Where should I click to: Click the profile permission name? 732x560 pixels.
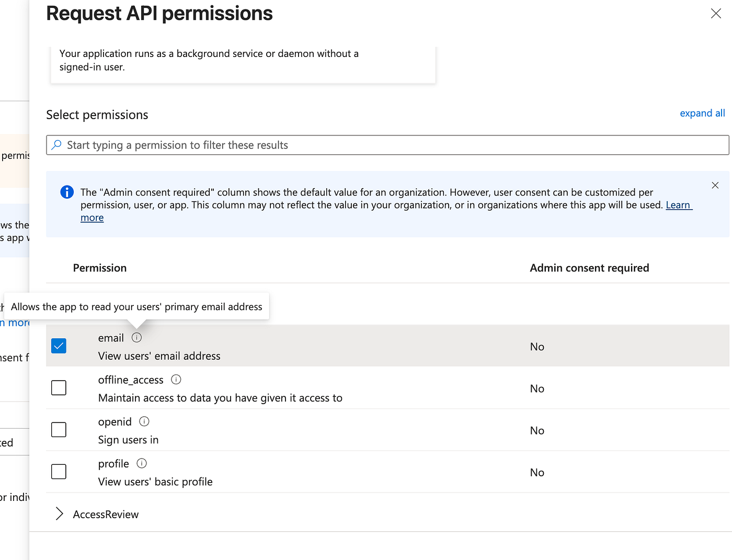[x=113, y=464]
